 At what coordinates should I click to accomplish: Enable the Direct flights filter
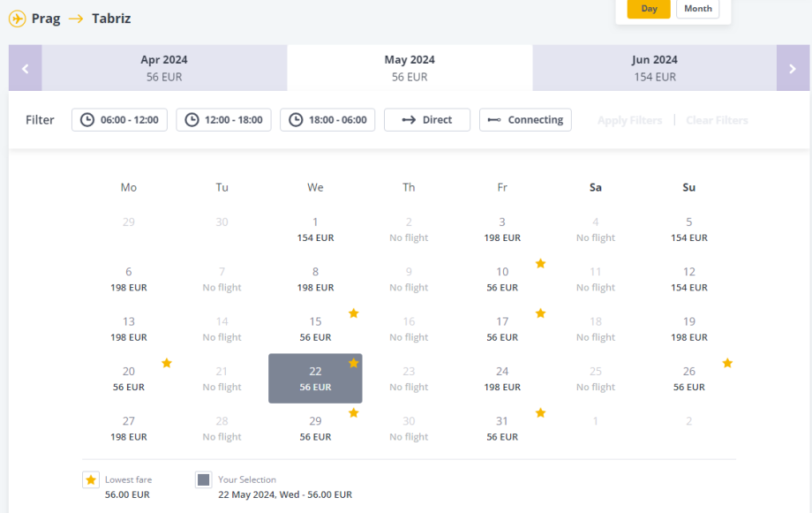tap(427, 120)
